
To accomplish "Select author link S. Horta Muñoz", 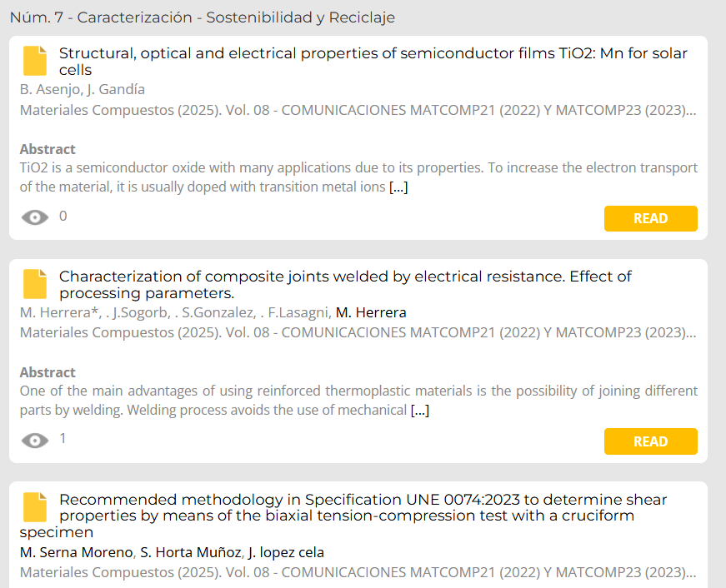I will (x=190, y=552).
